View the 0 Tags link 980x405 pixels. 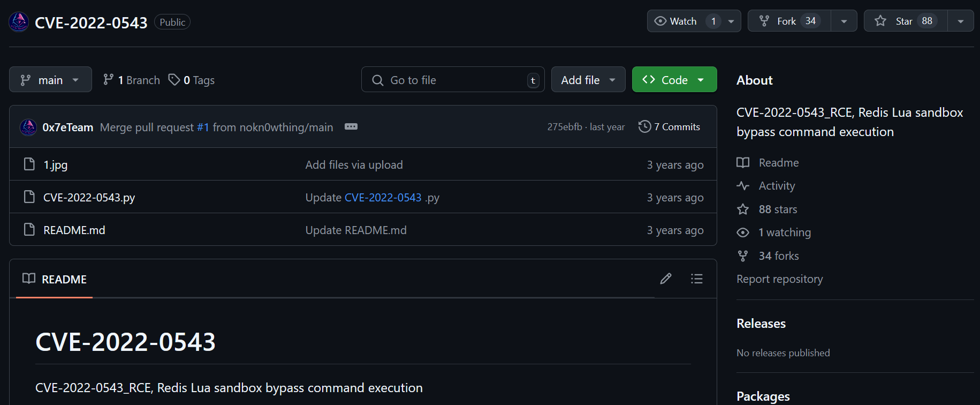192,80
